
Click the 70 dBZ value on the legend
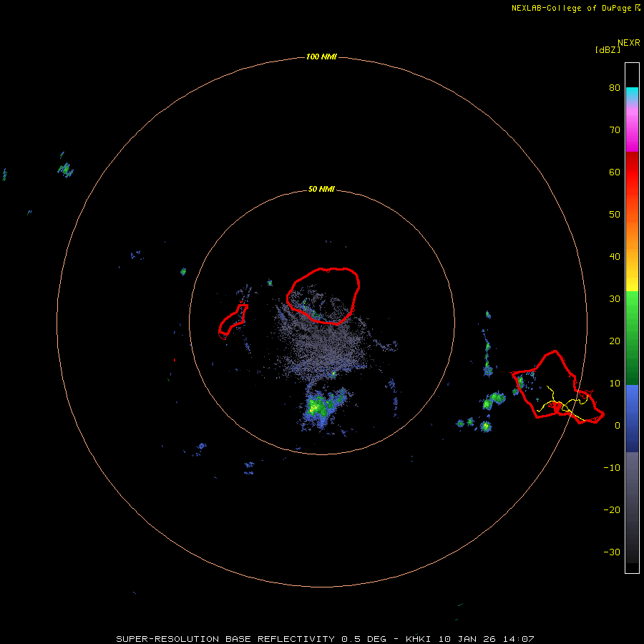point(615,130)
